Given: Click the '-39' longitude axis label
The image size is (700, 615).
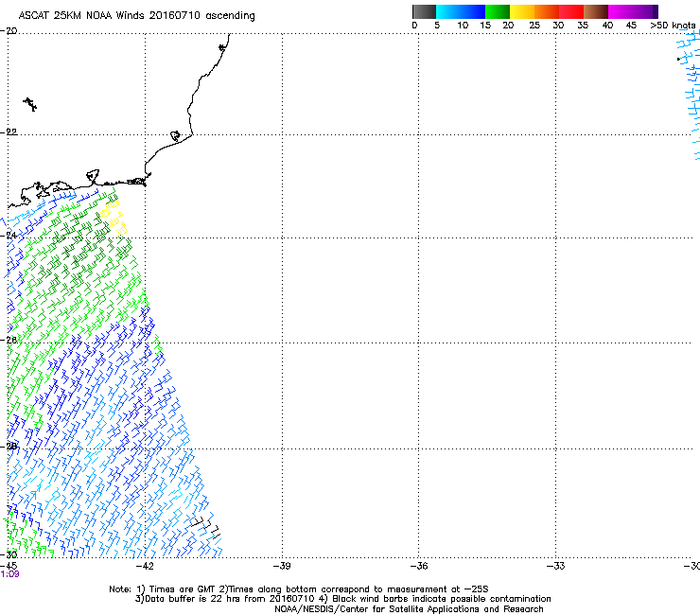Looking at the screenshot, I should coord(282,566).
